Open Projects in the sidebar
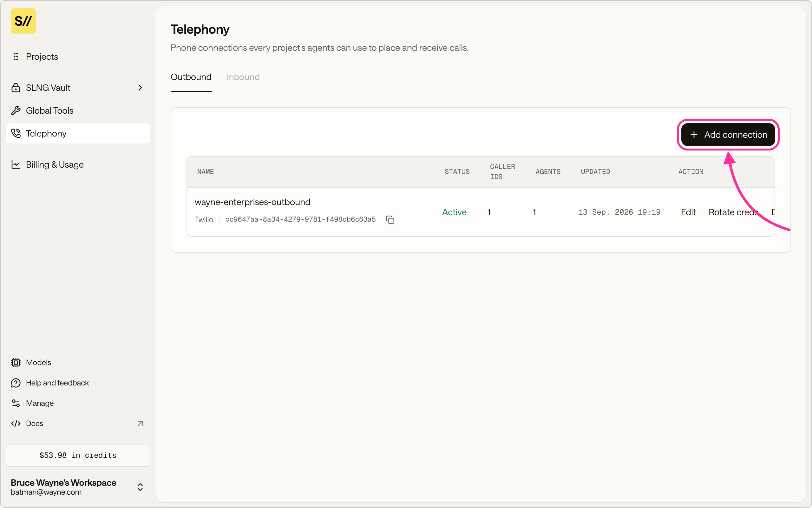 pyautogui.click(x=78, y=57)
